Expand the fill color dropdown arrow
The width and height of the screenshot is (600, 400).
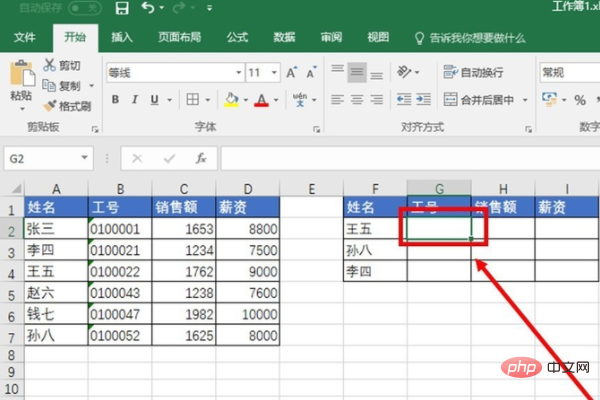coord(246,100)
